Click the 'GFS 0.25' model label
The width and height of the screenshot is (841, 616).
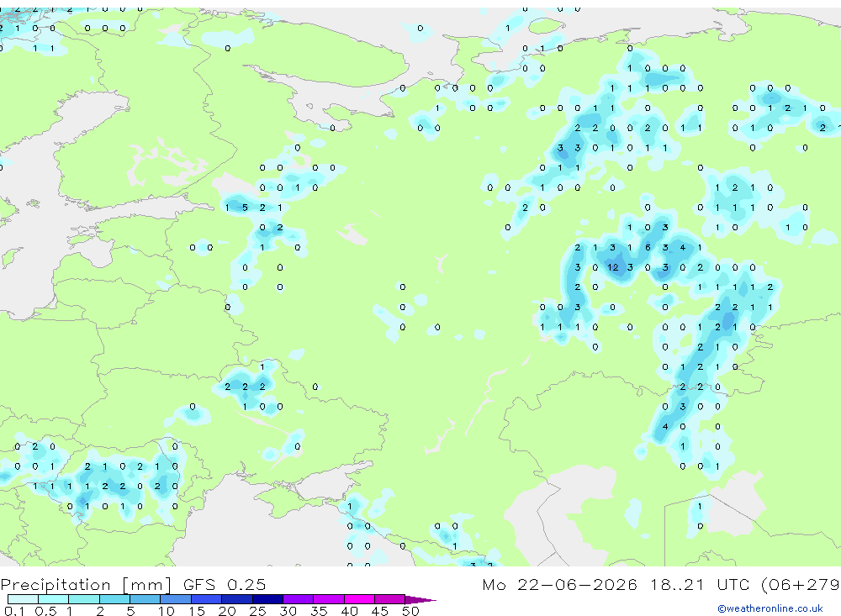(x=225, y=585)
